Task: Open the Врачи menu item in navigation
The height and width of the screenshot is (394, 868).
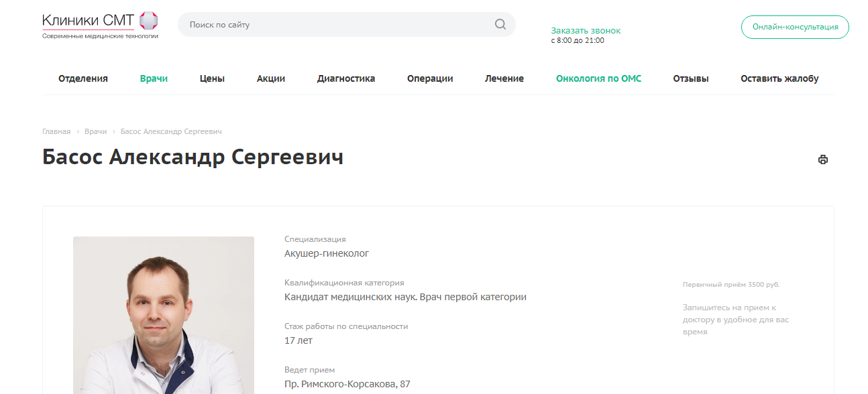Action: (x=154, y=78)
